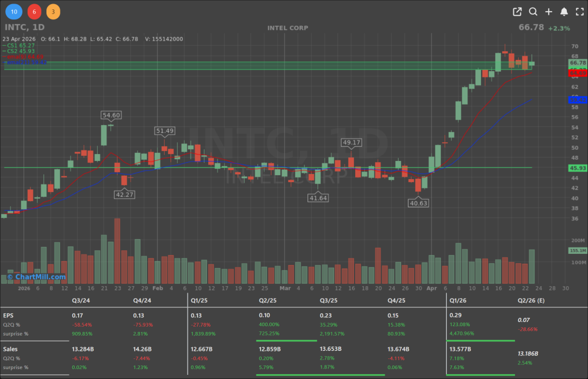
Task: Click the INTC, 1D ticker label
Action: (x=24, y=28)
